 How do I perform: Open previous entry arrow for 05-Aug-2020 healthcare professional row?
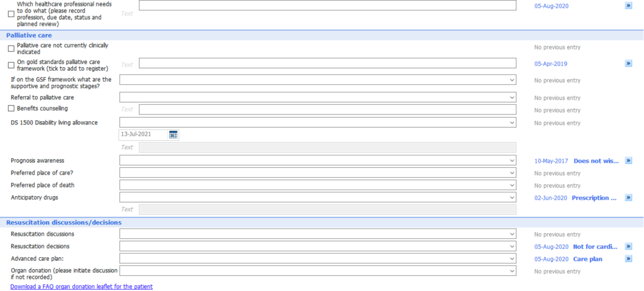(628, 6)
